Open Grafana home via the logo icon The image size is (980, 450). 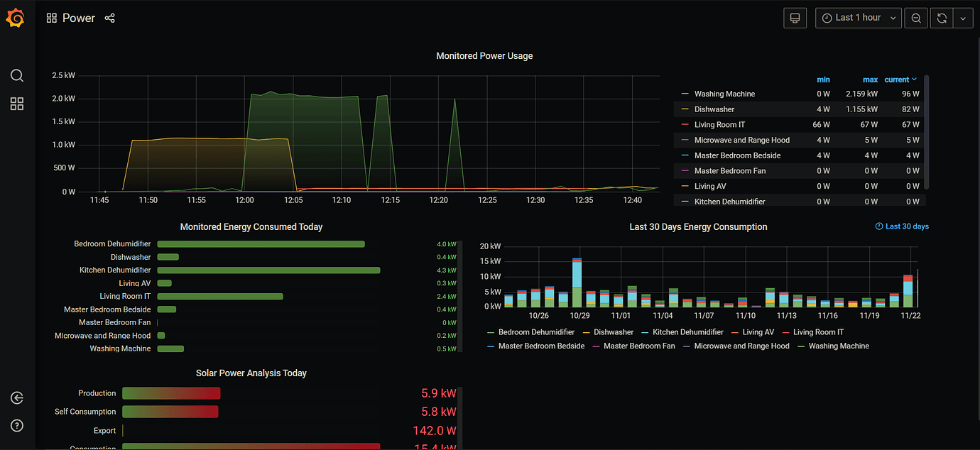(x=15, y=18)
